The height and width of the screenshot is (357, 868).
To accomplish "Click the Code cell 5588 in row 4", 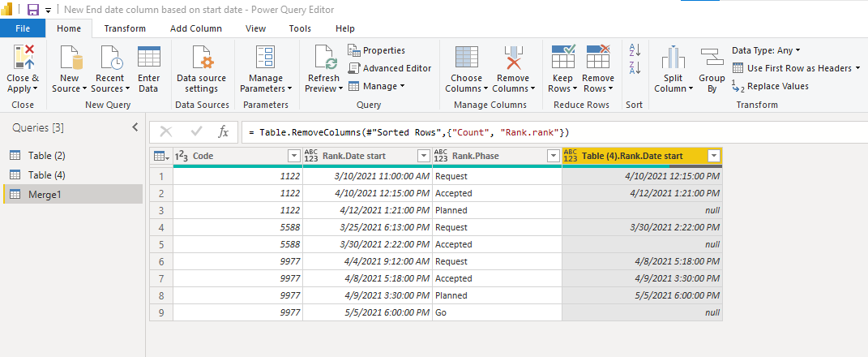I will 238,227.
